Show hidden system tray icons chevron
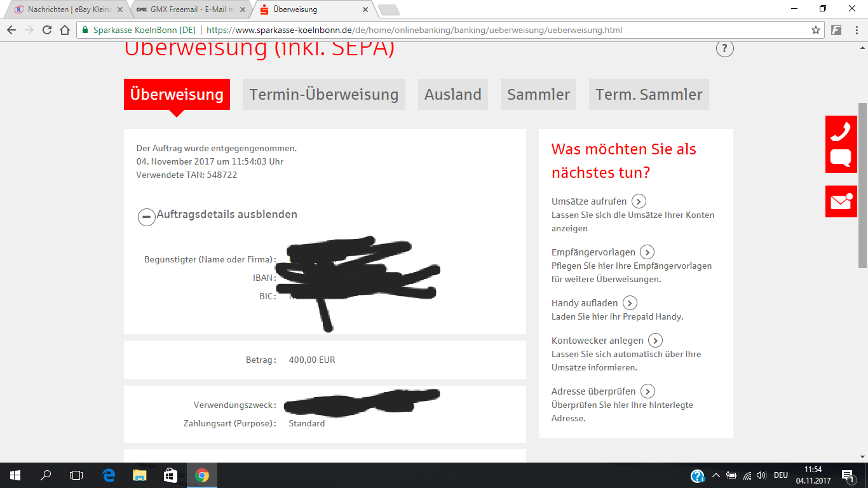This screenshot has width=868, height=488. coord(716,475)
